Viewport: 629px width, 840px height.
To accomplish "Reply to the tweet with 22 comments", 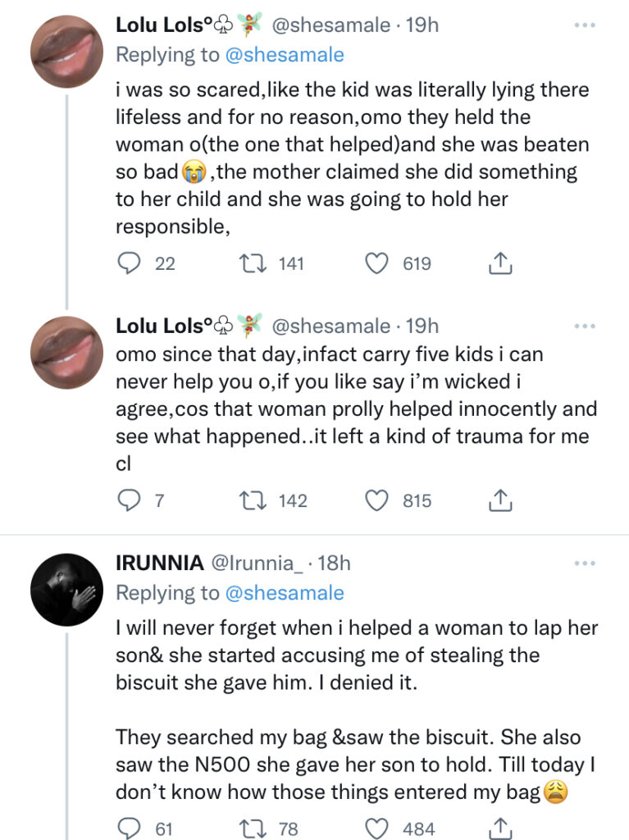I will point(128,263).
